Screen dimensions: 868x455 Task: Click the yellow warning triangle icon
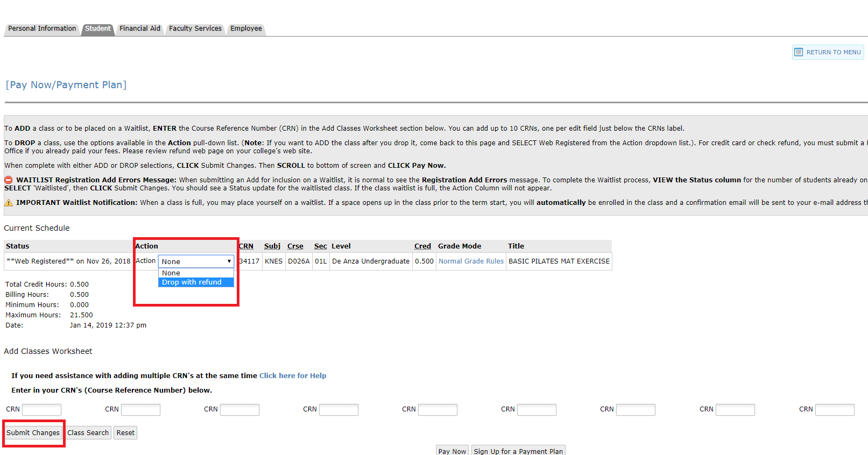(9, 203)
